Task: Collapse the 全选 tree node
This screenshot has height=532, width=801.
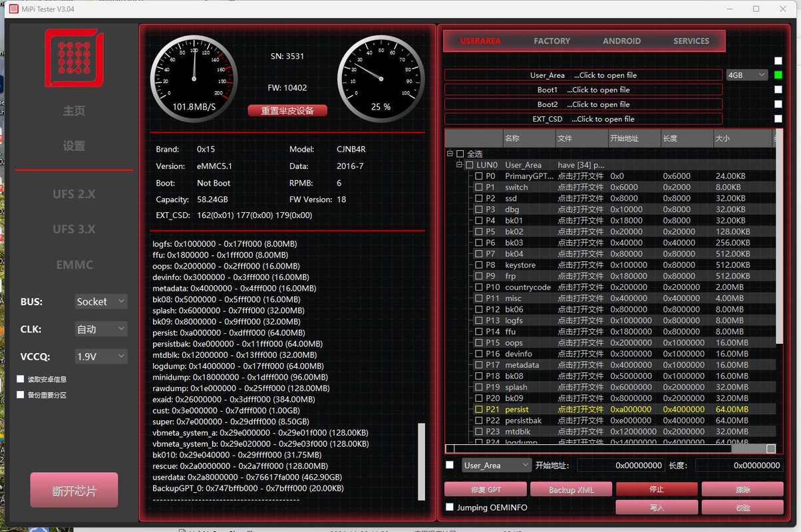Action: click(x=450, y=154)
